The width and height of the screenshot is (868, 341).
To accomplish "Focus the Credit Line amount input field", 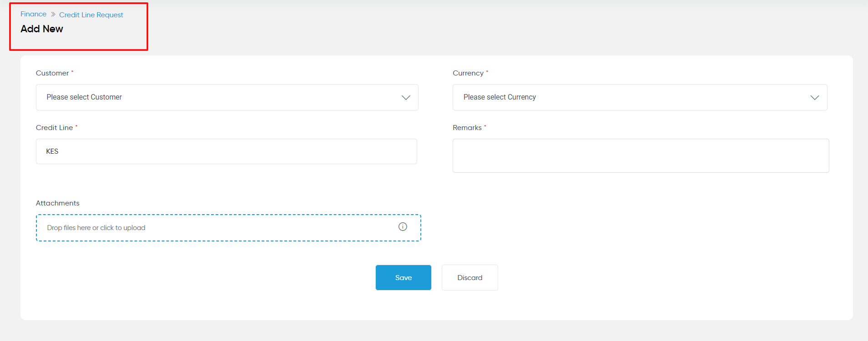I will (x=227, y=151).
